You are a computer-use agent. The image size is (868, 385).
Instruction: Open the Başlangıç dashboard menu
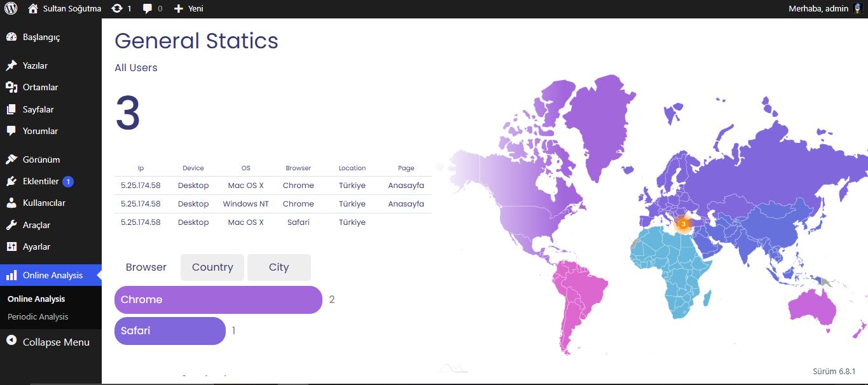tap(41, 37)
